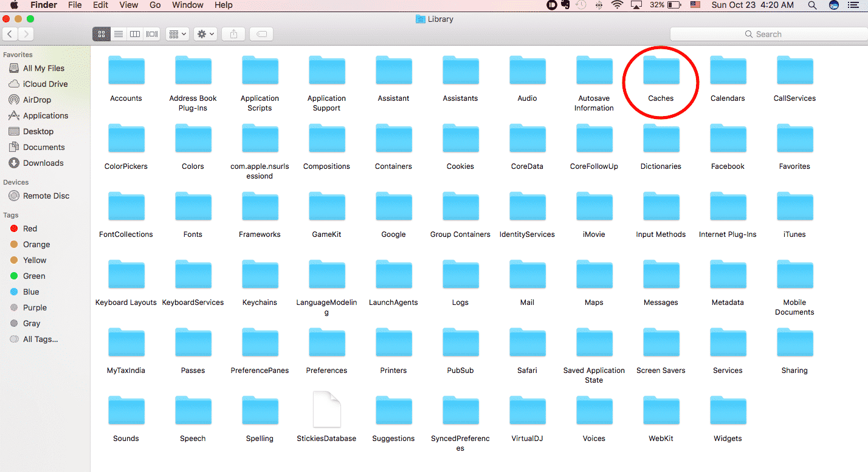Switch to Cover Flow view
The width and height of the screenshot is (868, 472).
(x=152, y=34)
